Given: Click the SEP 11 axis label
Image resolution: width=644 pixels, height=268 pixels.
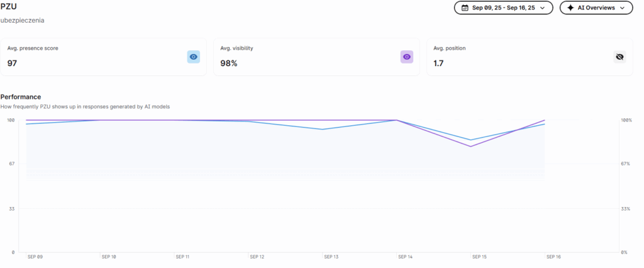Looking at the screenshot, I should tap(182, 257).
